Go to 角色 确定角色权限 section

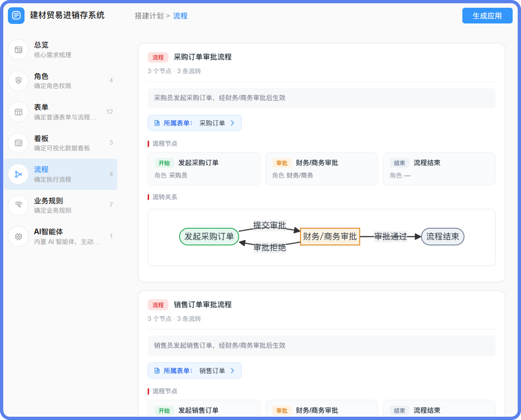(61, 81)
